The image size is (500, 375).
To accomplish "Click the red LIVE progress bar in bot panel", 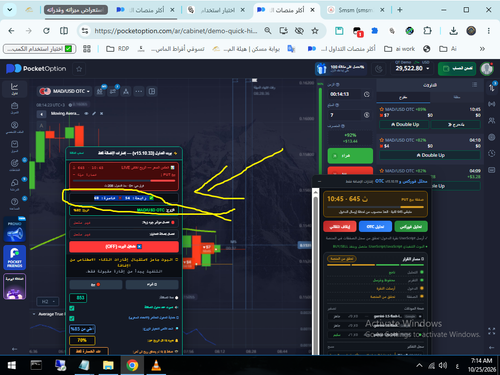I will coord(124,181).
